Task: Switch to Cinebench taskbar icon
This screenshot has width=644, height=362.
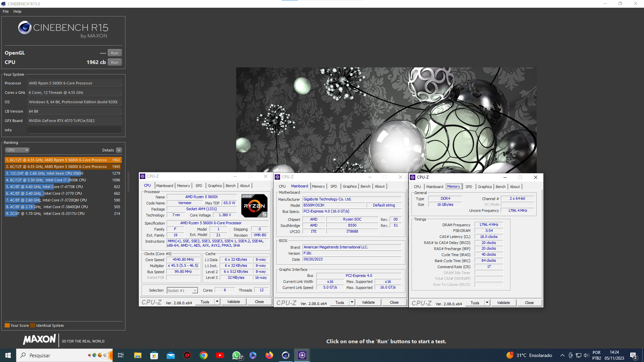Action: point(286,355)
